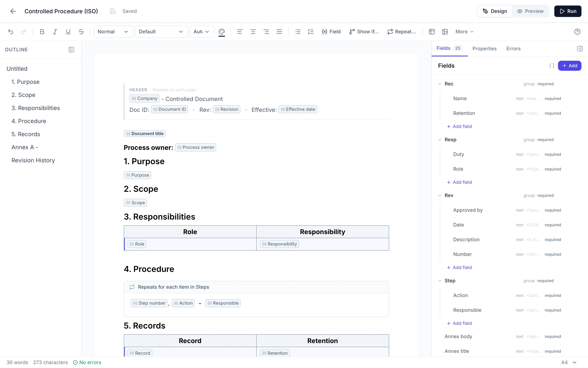Select the Untitled outline entry
Image resolution: width=588 pixels, height=368 pixels.
coord(17,69)
